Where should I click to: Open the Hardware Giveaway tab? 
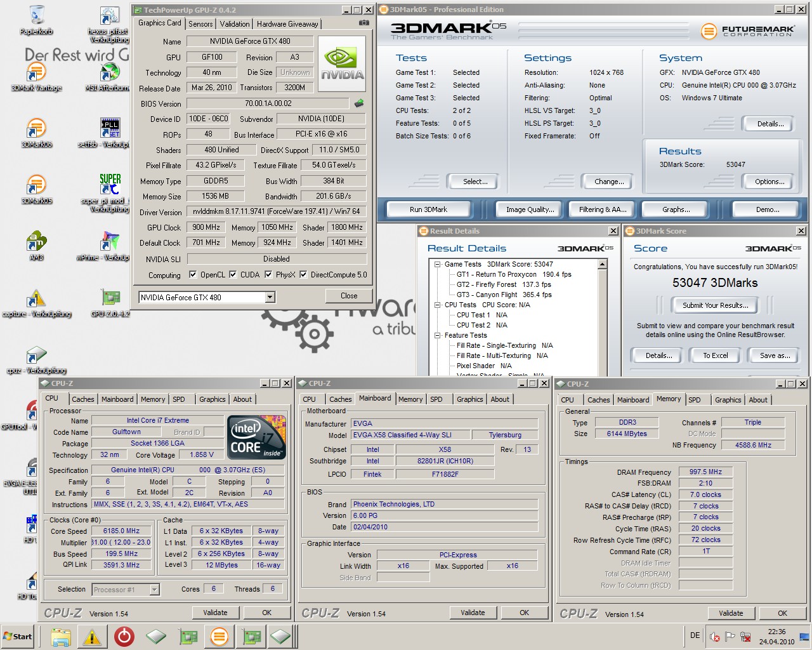pos(287,24)
